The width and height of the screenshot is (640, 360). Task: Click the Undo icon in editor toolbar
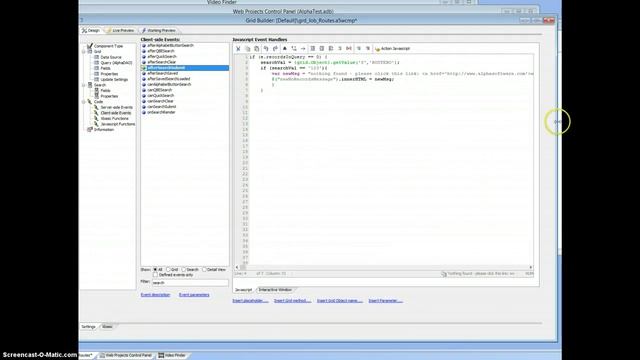tap(266, 49)
